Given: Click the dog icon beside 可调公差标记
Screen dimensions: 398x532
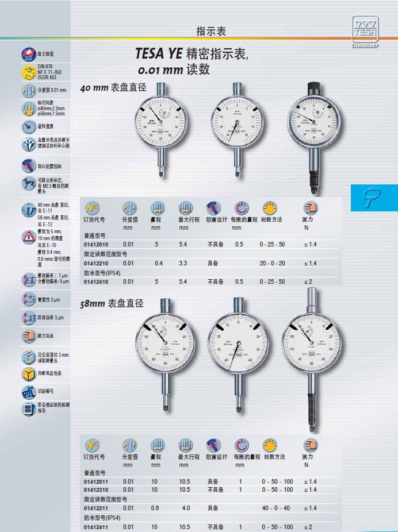Looking at the screenshot, I should [29, 183].
